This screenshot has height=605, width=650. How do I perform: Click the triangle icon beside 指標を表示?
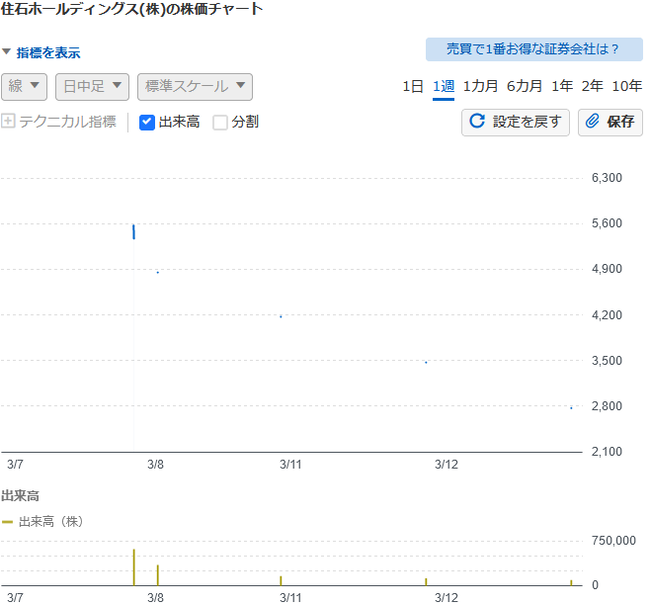coord(6,52)
